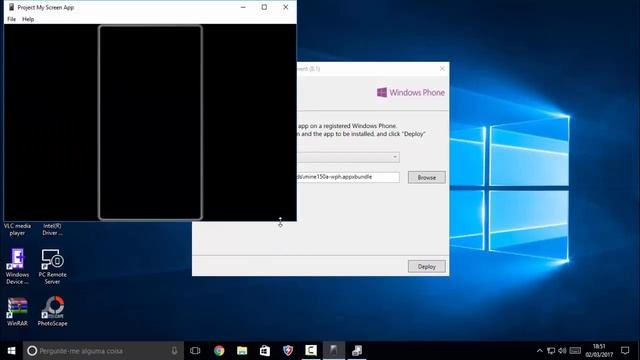Open the Help menu in Project My Screen
The width and height of the screenshot is (640, 360).
pos(28,19)
